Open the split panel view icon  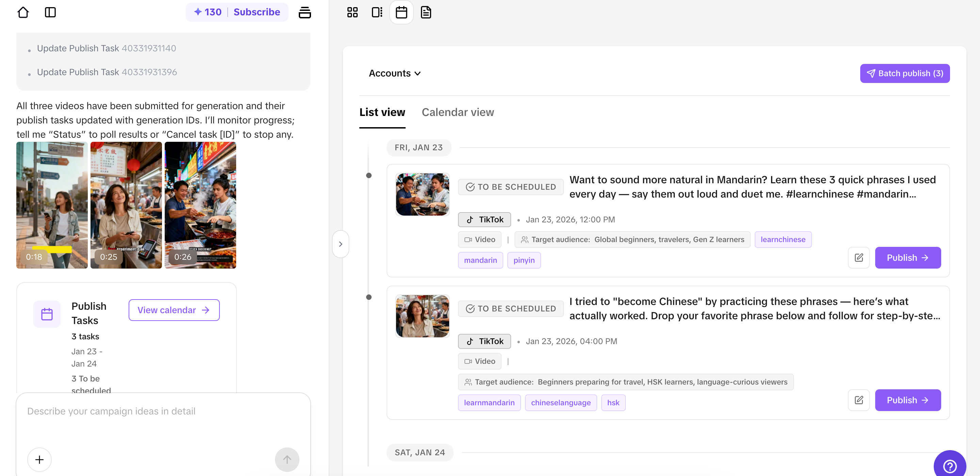377,12
